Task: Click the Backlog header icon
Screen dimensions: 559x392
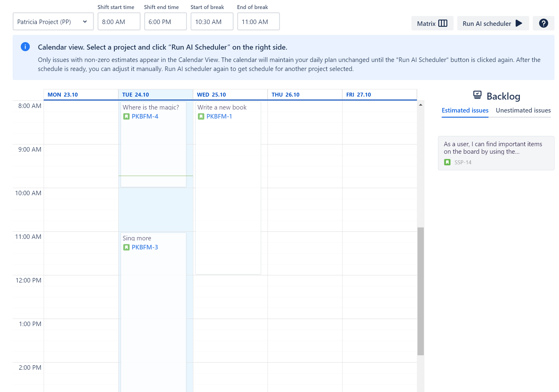Action: pyautogui.click(x=477, y=95)
